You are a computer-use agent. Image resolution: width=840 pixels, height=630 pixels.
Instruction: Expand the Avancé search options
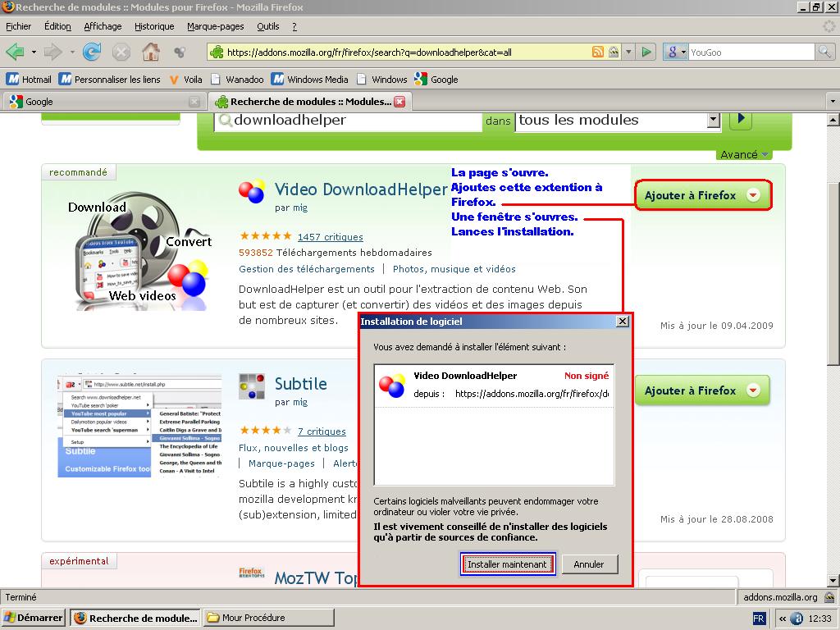(x=744, y=154)
